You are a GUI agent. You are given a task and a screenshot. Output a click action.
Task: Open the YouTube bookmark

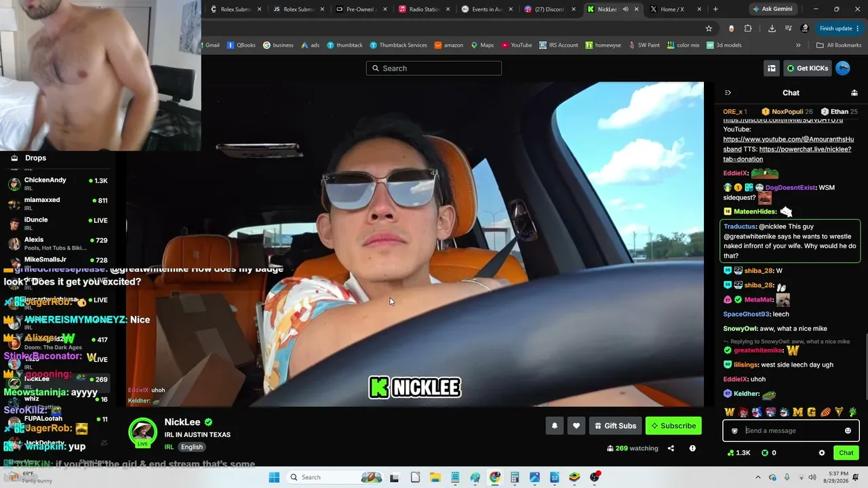(x=517, y=45)
